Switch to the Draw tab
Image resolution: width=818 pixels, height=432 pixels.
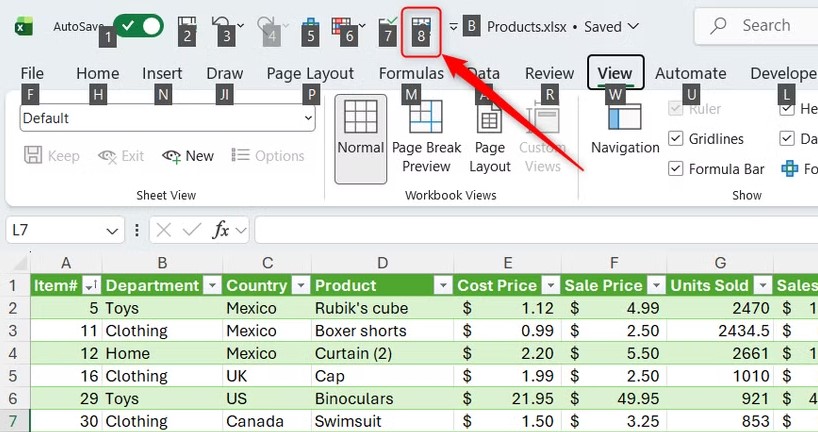point(225,74)
